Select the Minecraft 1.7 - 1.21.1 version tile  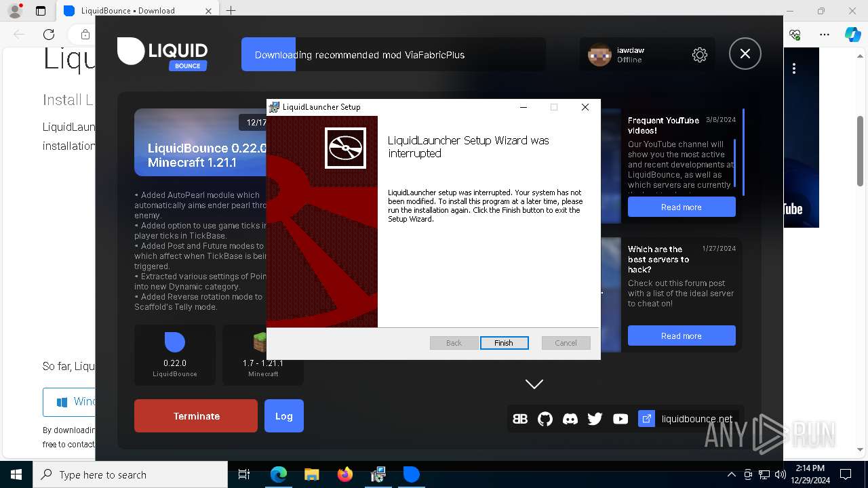pyautogui.click(x=263, y=355)
